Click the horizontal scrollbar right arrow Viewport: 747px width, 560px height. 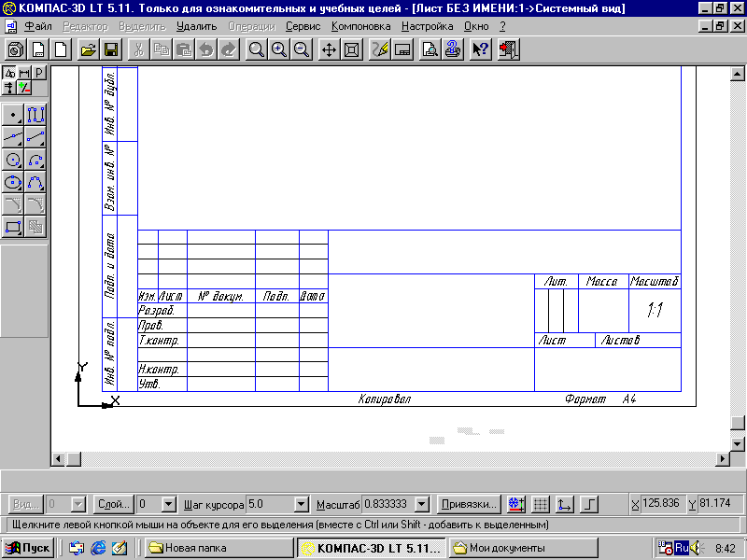click(x=722, y=459)
